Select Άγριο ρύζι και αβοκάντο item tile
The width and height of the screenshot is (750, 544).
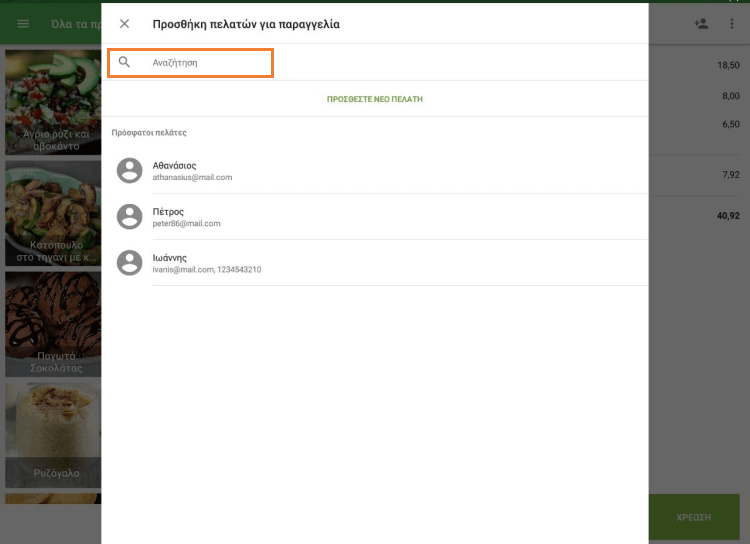point(53,102)
